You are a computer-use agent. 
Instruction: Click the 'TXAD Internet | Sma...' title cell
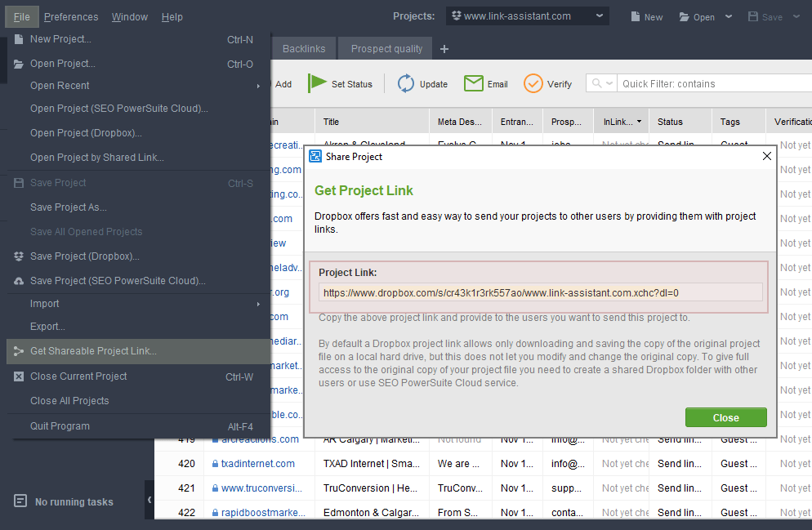pos(372,464)
